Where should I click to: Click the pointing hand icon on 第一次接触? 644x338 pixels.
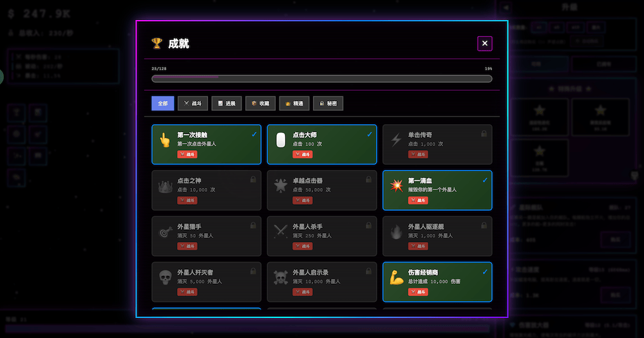(164, 140)
